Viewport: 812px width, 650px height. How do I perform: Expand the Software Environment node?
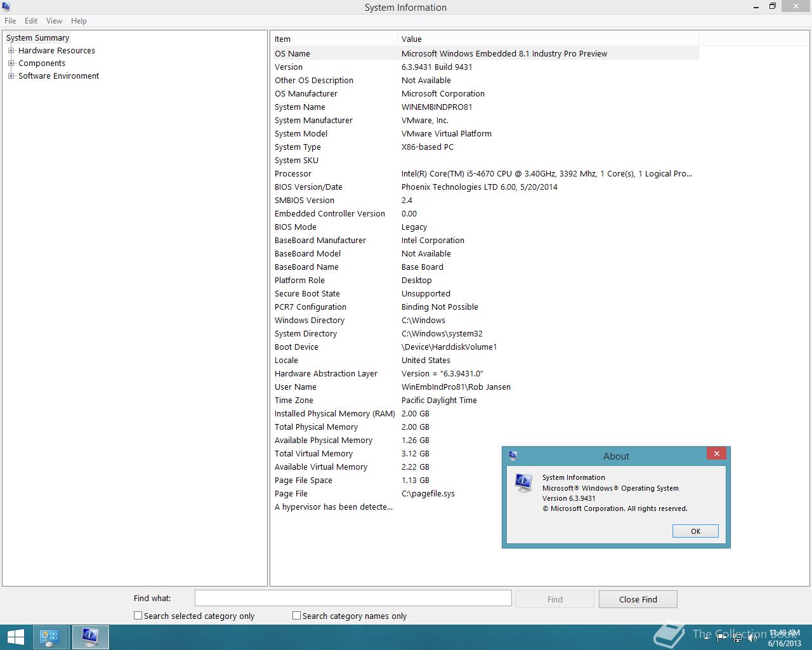[x=11, y=76]
